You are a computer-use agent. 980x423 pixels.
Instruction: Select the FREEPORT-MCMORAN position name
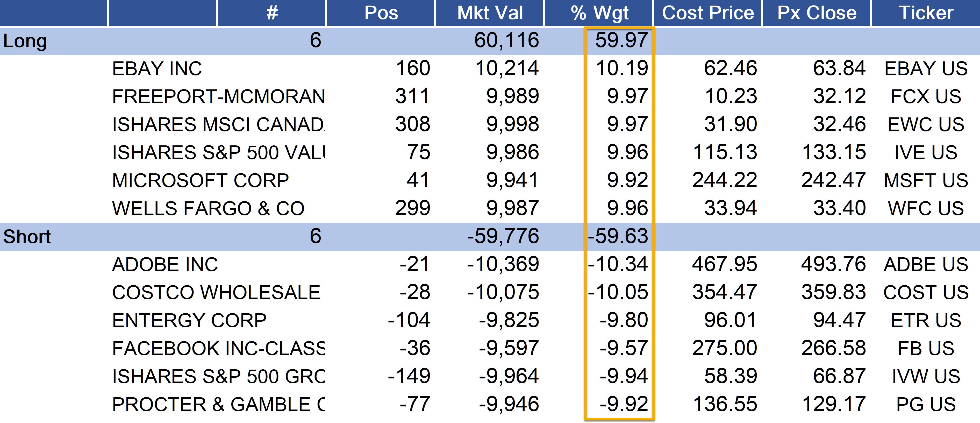(218, 96)
